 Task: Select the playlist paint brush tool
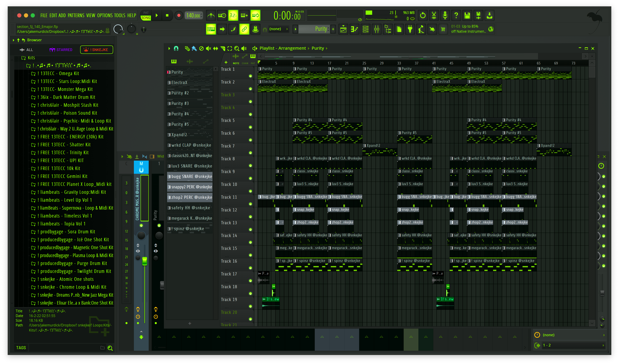(194, 48)
